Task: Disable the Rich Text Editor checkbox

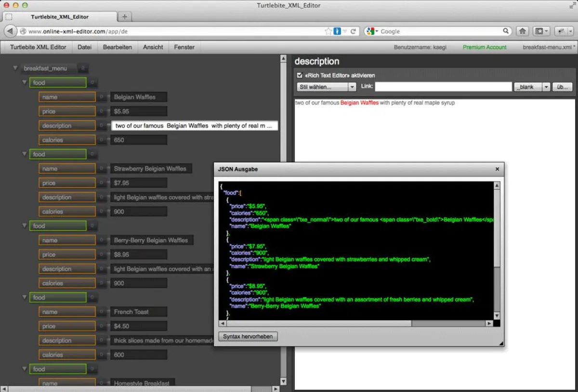Action: 299,75
